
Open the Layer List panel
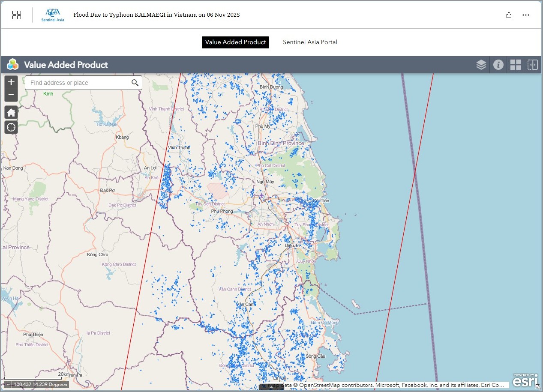click(x=481, y=65)
